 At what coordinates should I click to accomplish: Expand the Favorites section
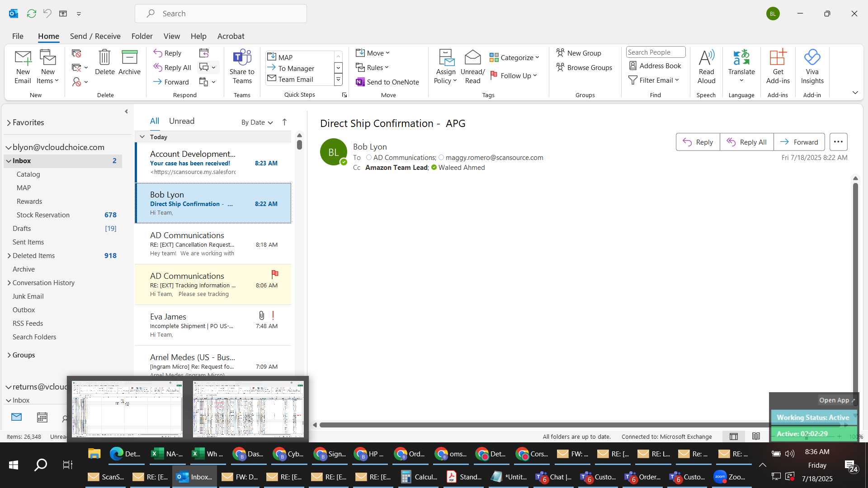(x=9, y=122)
